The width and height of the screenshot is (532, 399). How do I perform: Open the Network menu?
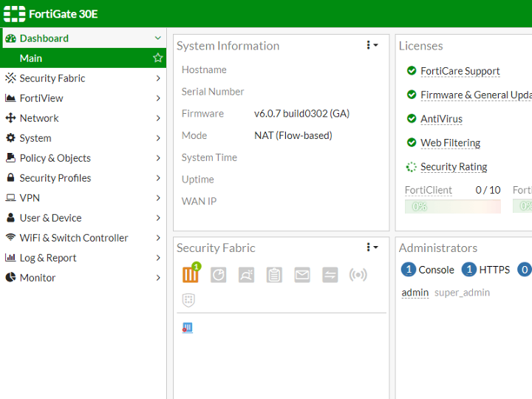click(x=83, y=118)
